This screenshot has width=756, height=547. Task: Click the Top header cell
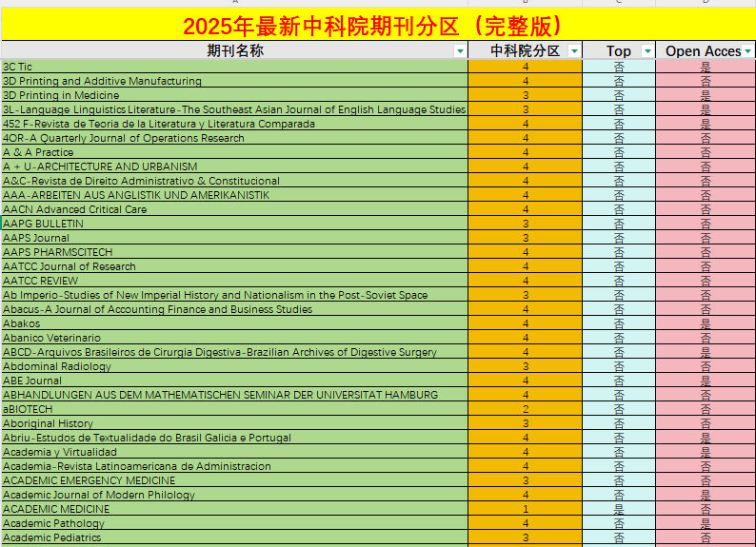point(619,50)
